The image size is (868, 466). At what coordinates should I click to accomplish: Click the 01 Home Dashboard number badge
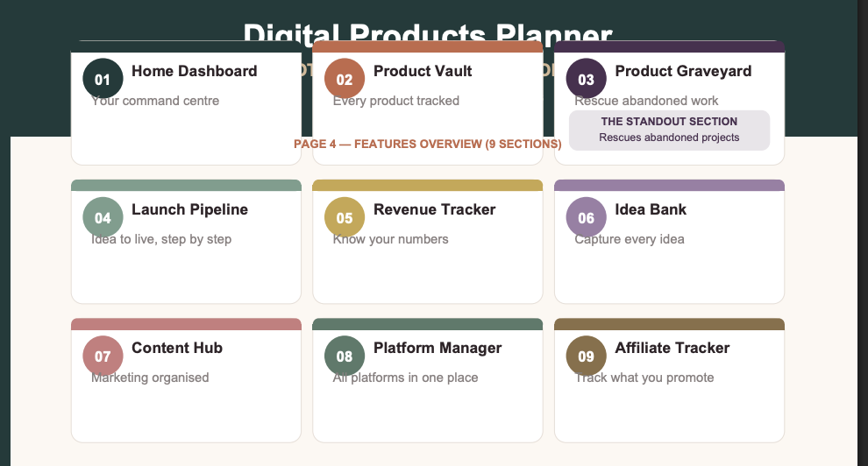pos(103,79)
